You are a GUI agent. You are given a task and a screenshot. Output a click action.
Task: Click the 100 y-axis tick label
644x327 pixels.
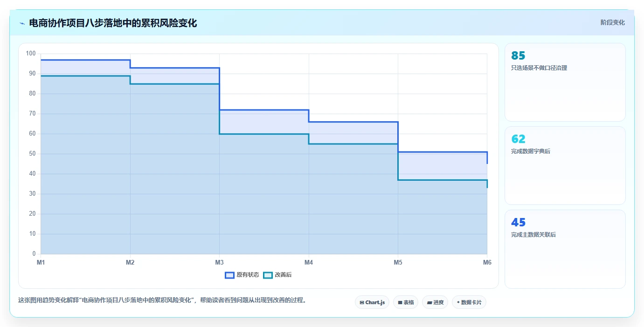coord(31,54)
